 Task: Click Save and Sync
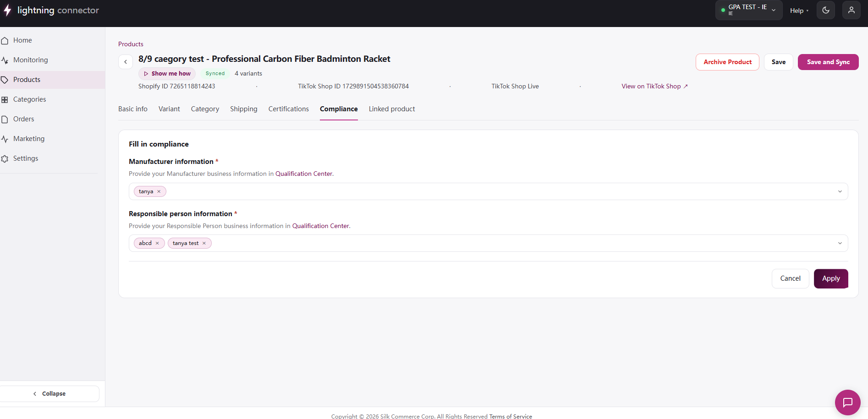828,62
